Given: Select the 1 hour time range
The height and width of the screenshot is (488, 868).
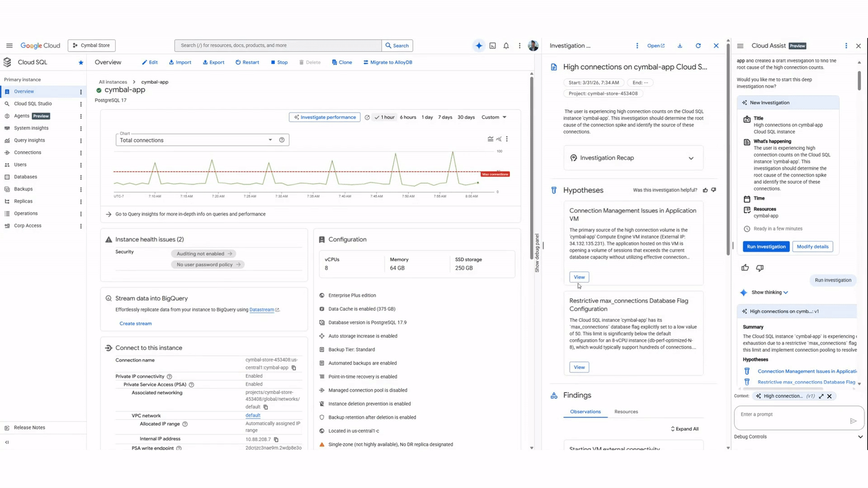Looking at the screenshot, I should pos(385,117).
